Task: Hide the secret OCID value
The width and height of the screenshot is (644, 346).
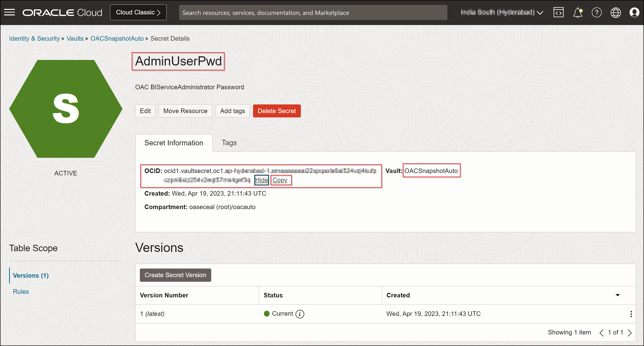Action: pos(261,180)
